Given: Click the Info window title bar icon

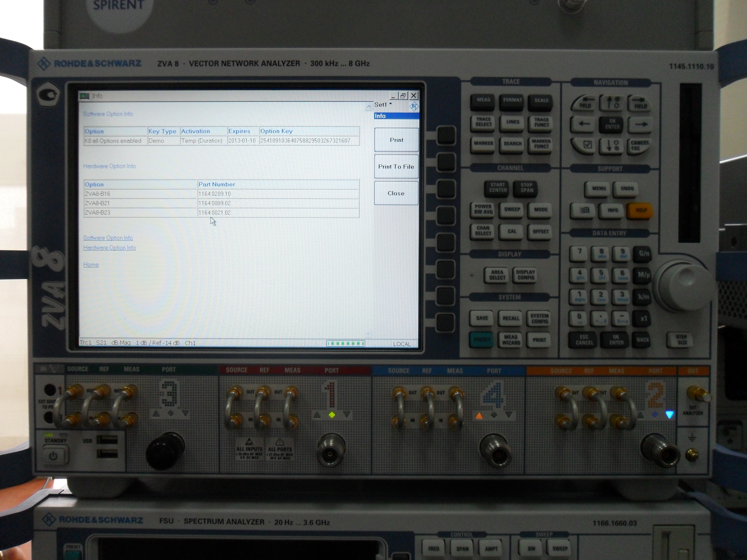Looking at the screenshot, I should [84, 96].
